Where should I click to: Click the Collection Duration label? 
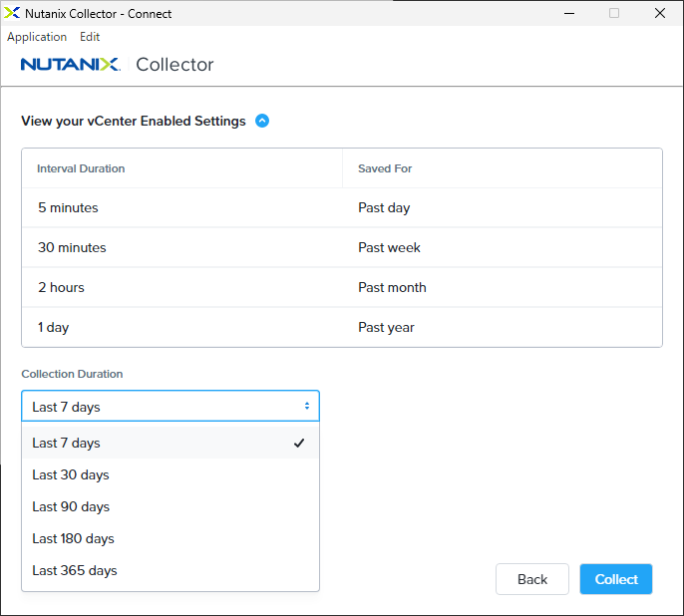tap(72, 374)
